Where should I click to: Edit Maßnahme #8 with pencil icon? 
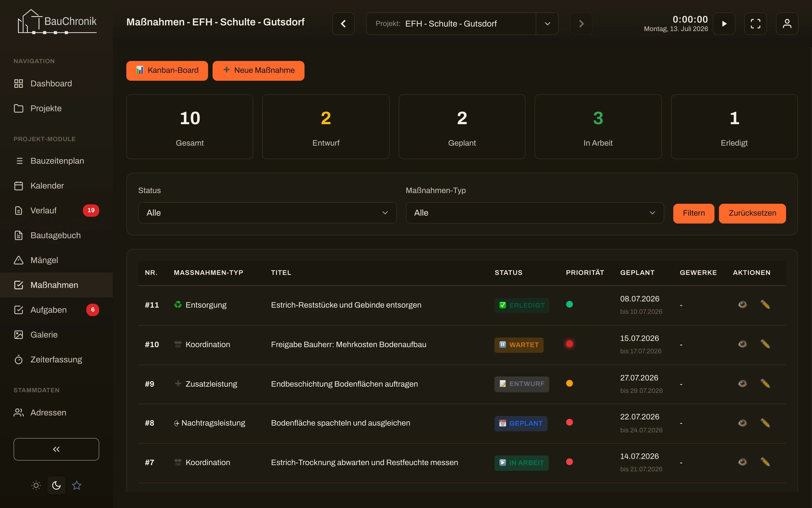[765, 423]
